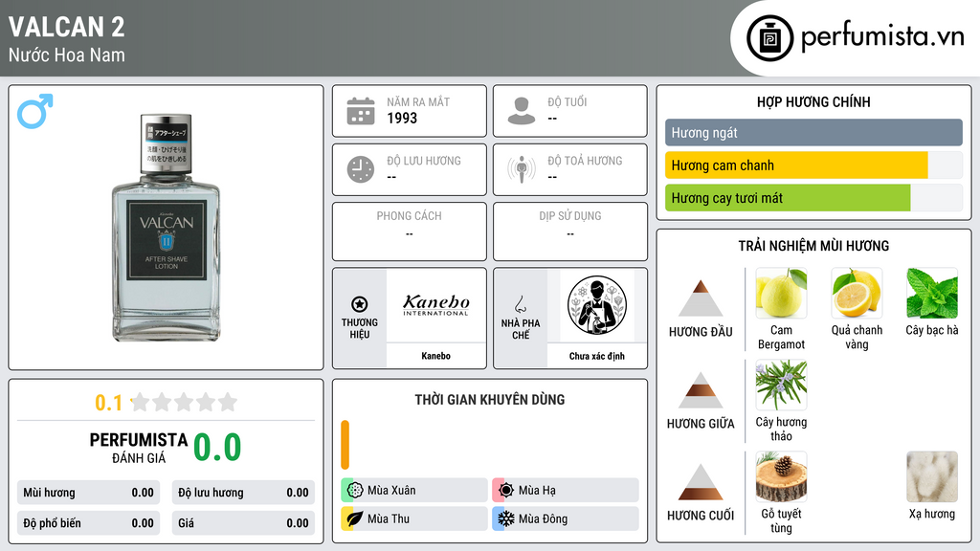Click the clock icon for Độ lưu hương
The height and width of the screenshot is (551, 980).
361,169
